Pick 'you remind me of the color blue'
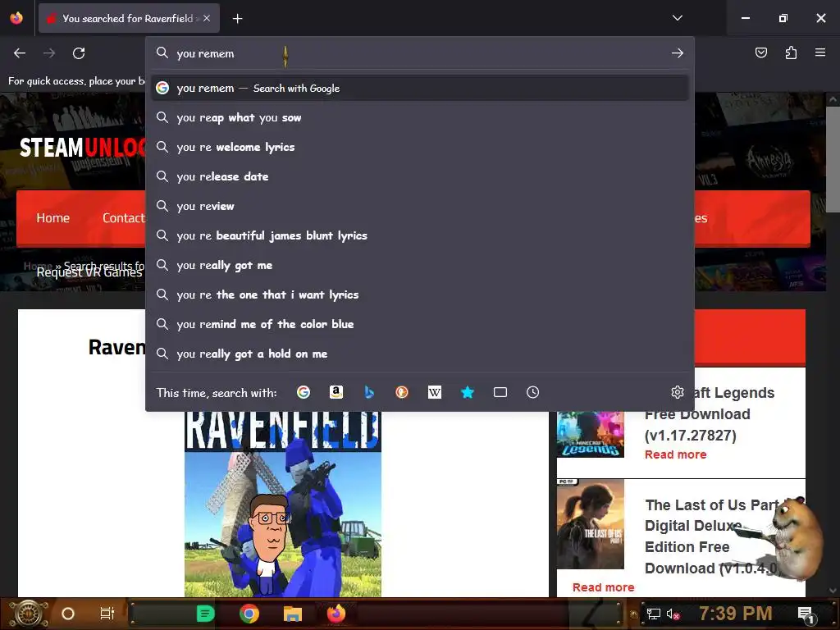Image resolution: width=840 pixels, height=630 pixels. pyautogui.click(x=420, y=323)
